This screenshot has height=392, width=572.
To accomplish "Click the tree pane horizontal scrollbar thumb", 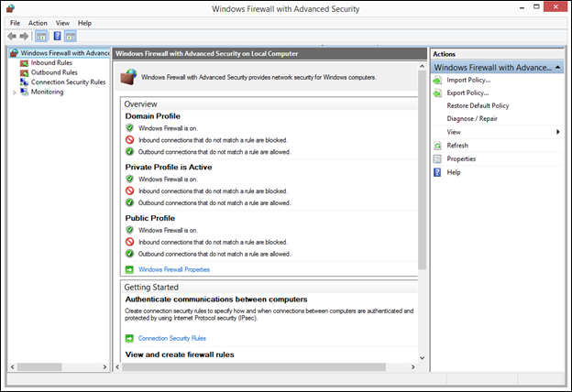I will [x=39, y=367].
